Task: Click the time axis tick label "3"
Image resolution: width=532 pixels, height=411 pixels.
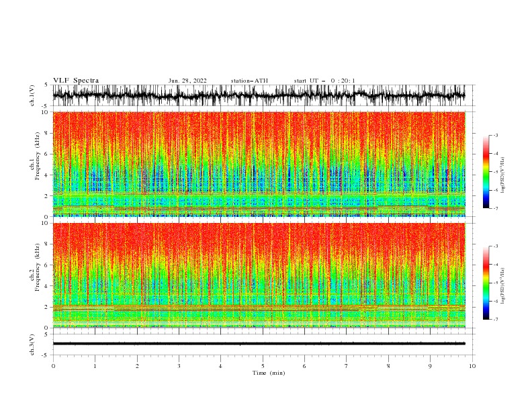Action: point(179,366)
